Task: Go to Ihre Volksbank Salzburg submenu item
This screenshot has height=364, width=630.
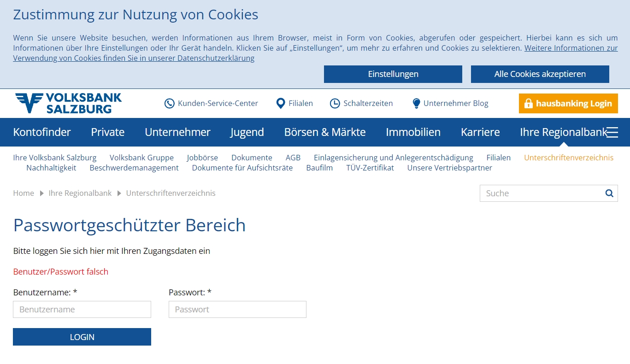Action: click(55, 158)
